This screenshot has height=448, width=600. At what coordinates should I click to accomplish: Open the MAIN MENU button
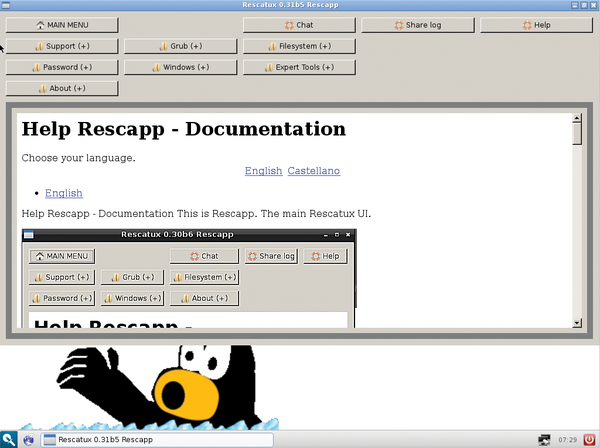point(62,25)
